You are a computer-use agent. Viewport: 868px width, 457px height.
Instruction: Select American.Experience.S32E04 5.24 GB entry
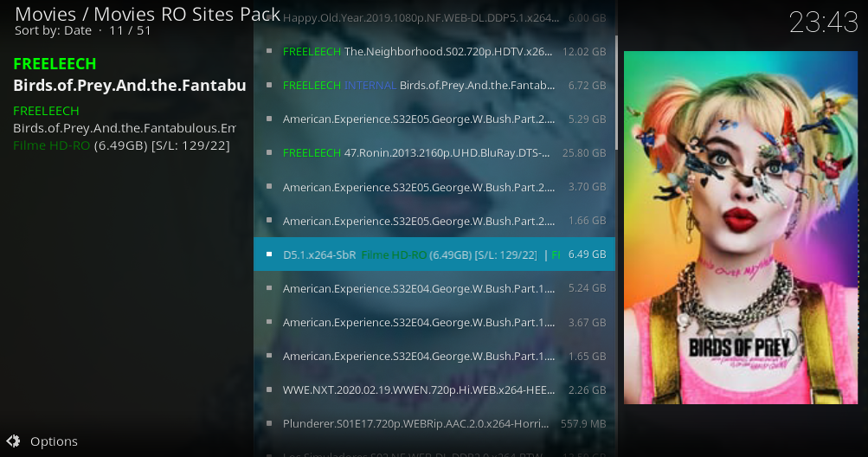pyautogui.click(x=434, y=288)
